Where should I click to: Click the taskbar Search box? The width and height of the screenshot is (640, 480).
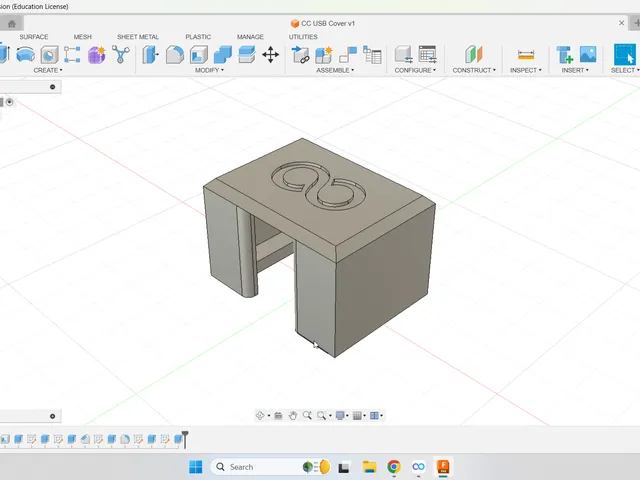pos(271,467)
